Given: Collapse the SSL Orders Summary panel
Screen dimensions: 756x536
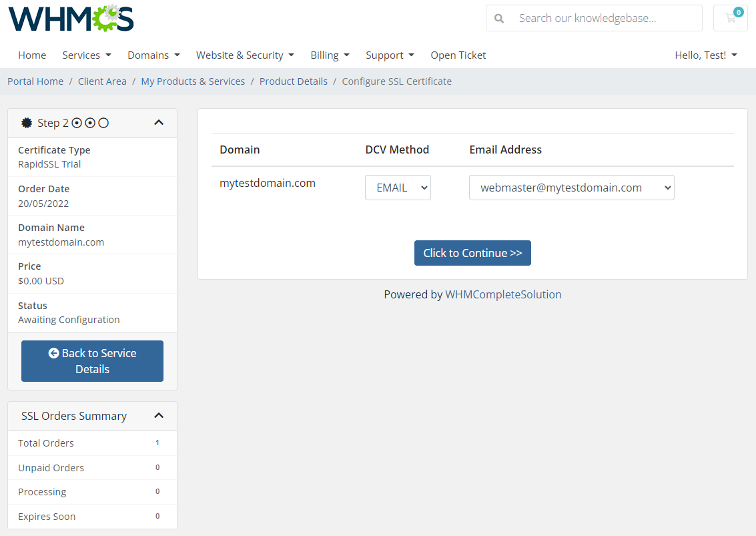Looking at the screenshot, I should [x=159, y=415].
